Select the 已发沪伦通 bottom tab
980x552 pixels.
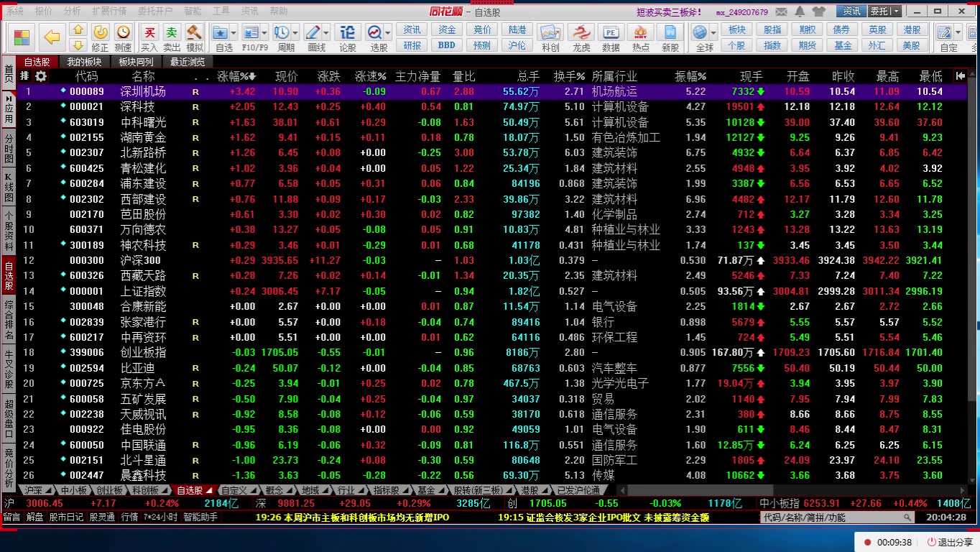[579, 490]
